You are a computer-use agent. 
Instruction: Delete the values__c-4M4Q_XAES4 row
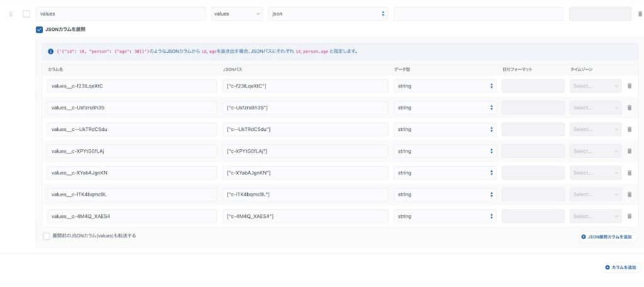pos(630,217)
